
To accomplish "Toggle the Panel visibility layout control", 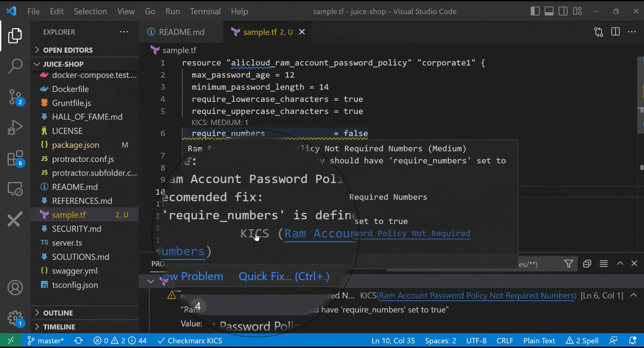I will 549,11.
